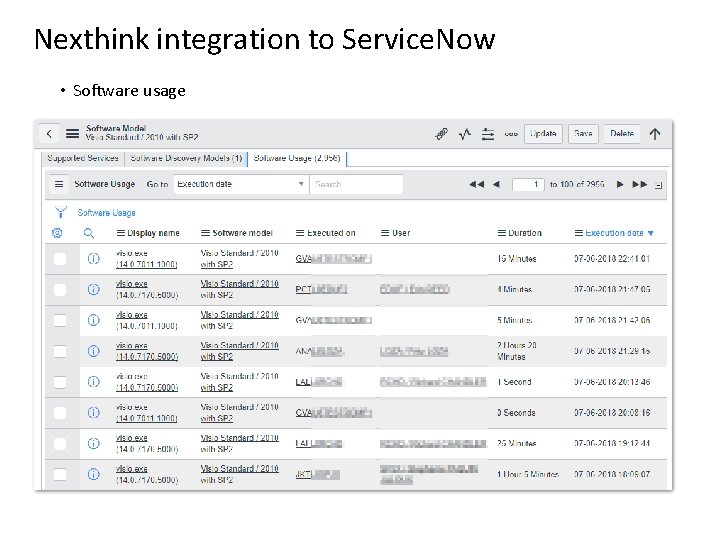
Task: Select the checkbox for the 1 Hour 5 Minutes row
Action: pyautogui.click(x=60, y=474)
